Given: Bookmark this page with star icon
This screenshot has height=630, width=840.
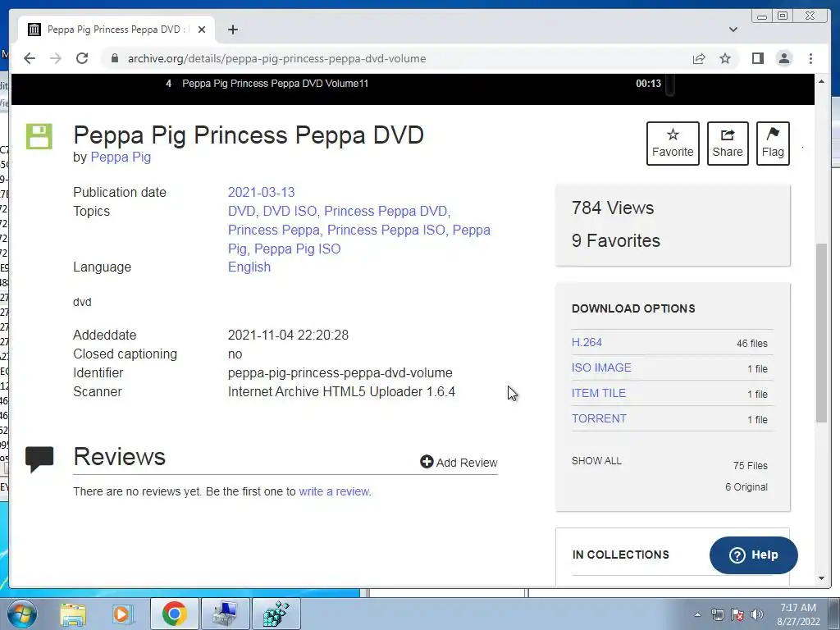Looking at the screenshot, I should [x=725, y=58].
